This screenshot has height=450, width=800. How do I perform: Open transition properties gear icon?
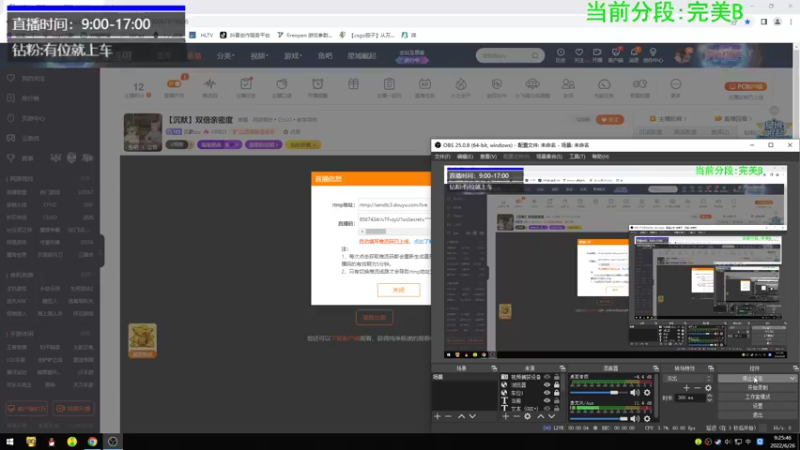coord(708,388)
